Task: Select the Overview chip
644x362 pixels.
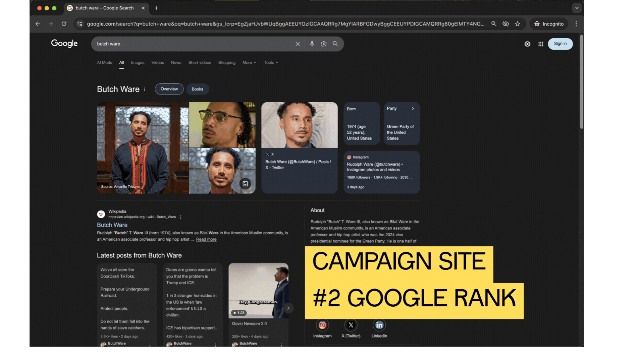Action: (x=169, y=89)
